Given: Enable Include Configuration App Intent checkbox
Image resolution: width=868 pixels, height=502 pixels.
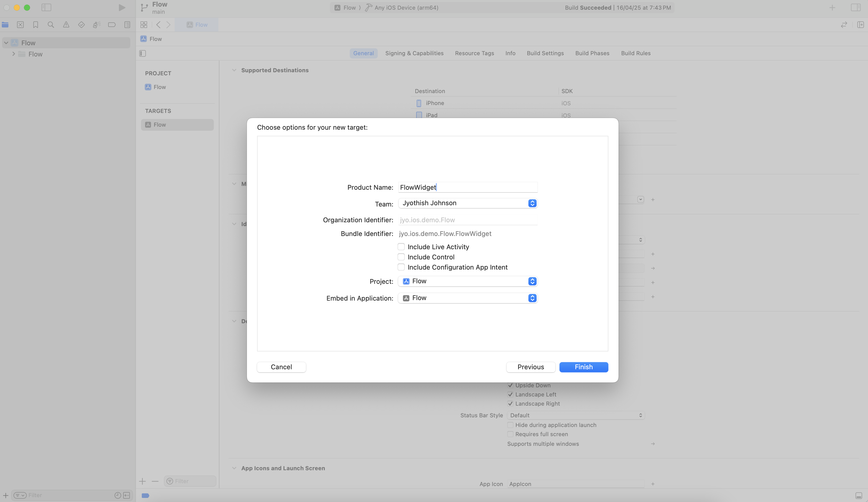Looking at the screenshot, I should click(x=401, y=267).
